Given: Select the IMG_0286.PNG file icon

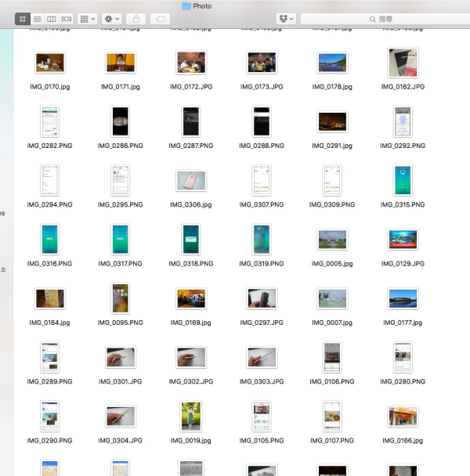Looking at the screenshot, I should point(121,121).
